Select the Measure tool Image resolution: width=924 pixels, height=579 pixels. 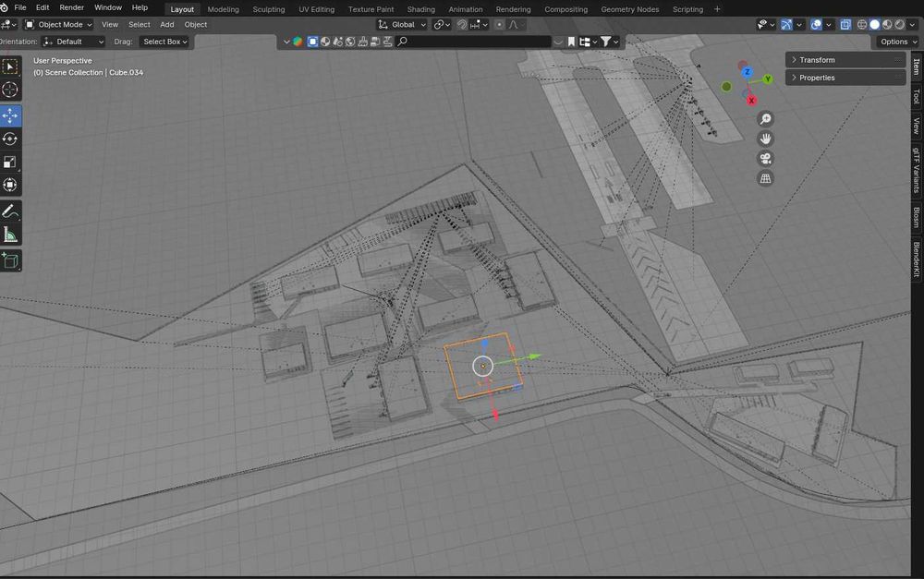coord(10,235)
